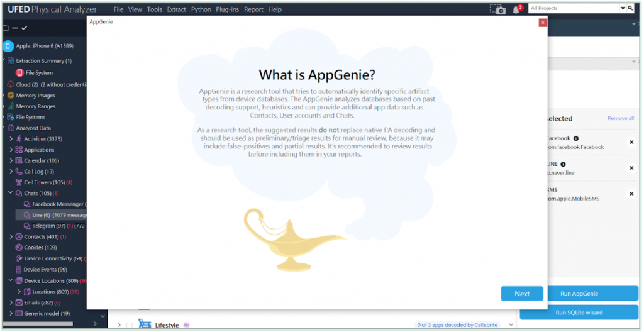Screen dimensions: 644x332
Task: Click the Emails envelope icon
Action: click(19, 302)
